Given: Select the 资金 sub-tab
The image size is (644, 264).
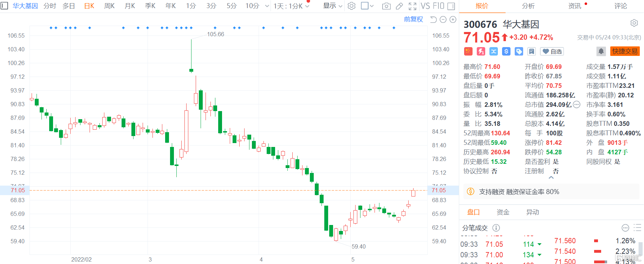Looking at the screenshot, I should point(503,212).
